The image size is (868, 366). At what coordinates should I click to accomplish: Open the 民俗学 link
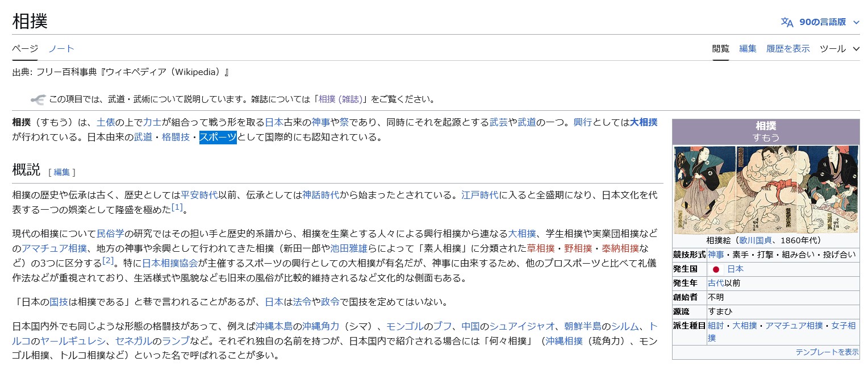tap(110, 233)
